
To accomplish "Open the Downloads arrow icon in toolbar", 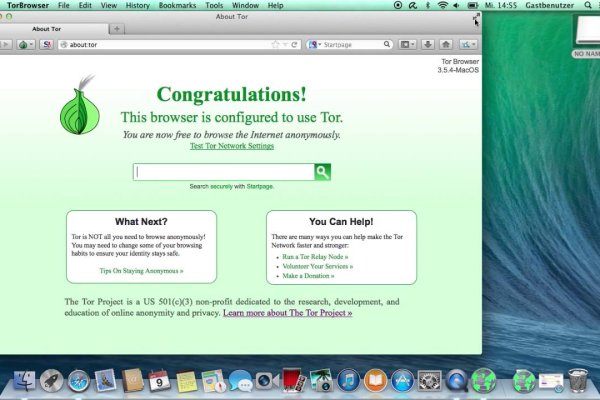I will [x=427, y=45].
